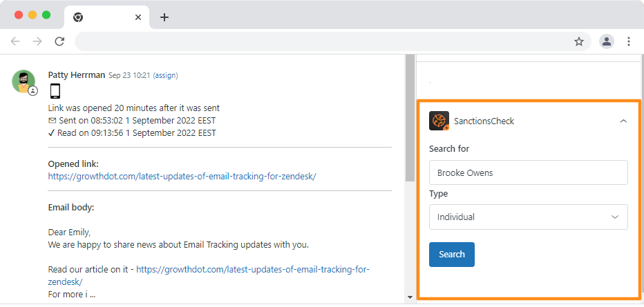Click Patty Herrman's avatar picture
This screenshot has width=644, height=307.
[x=23, y=81]
